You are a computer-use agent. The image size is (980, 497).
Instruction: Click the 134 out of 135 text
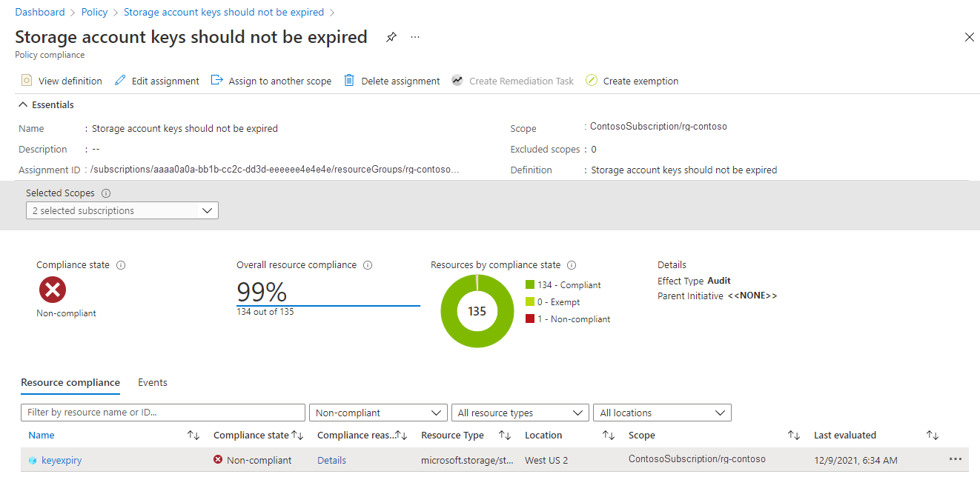point(265,312)
